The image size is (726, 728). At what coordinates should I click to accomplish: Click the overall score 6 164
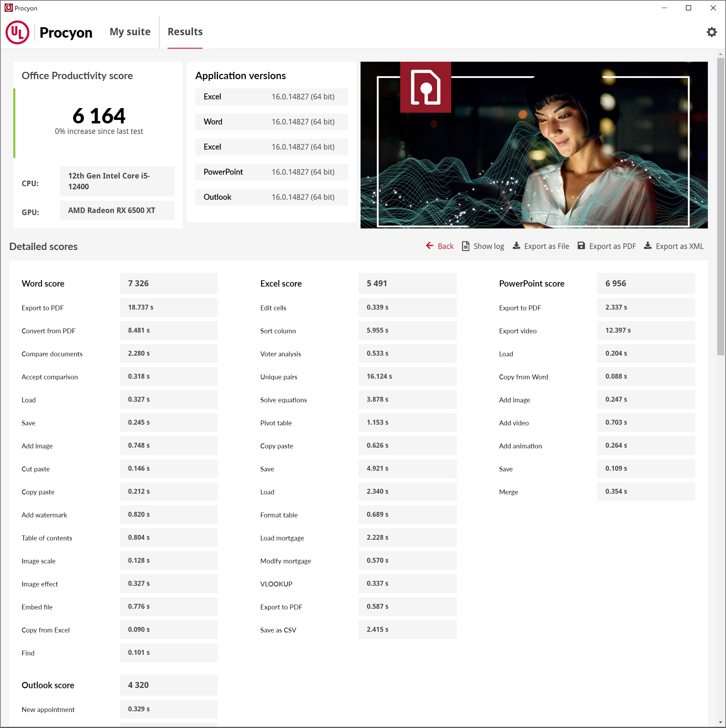[99, 116]
